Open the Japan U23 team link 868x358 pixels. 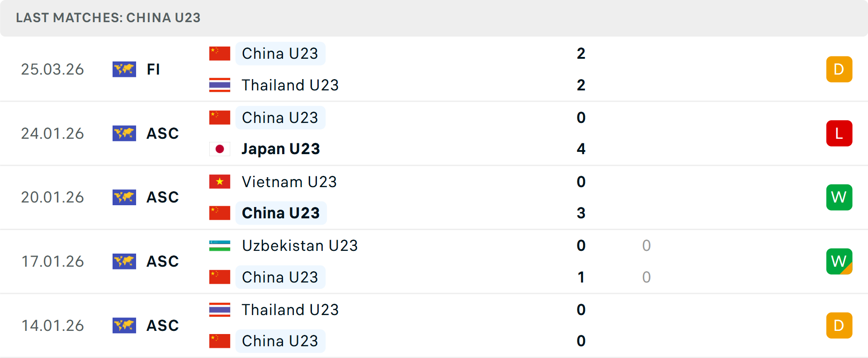(281, 149)
